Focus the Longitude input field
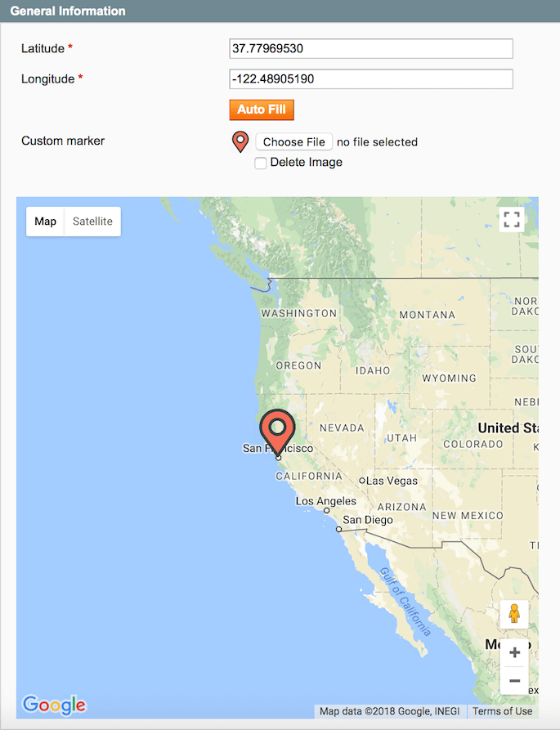Screen dimensions: 560x730 (371, 79)
